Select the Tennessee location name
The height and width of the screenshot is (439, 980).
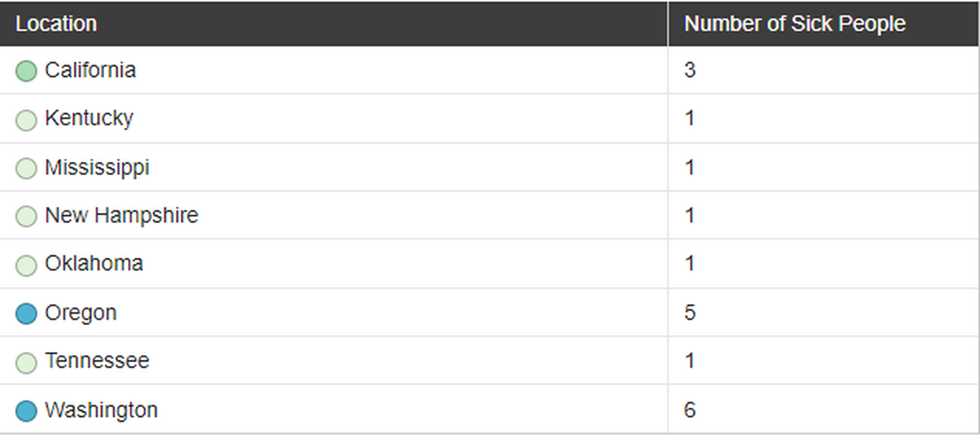(x=97, y=361)
